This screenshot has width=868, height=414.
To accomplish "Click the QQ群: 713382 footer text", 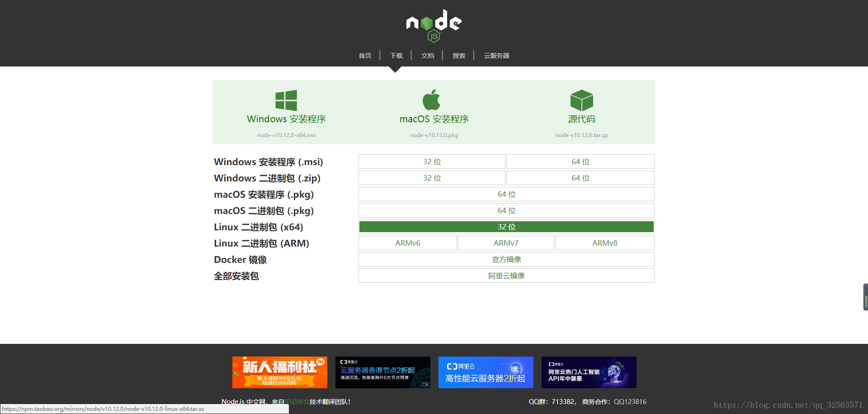I will [552, 402].
